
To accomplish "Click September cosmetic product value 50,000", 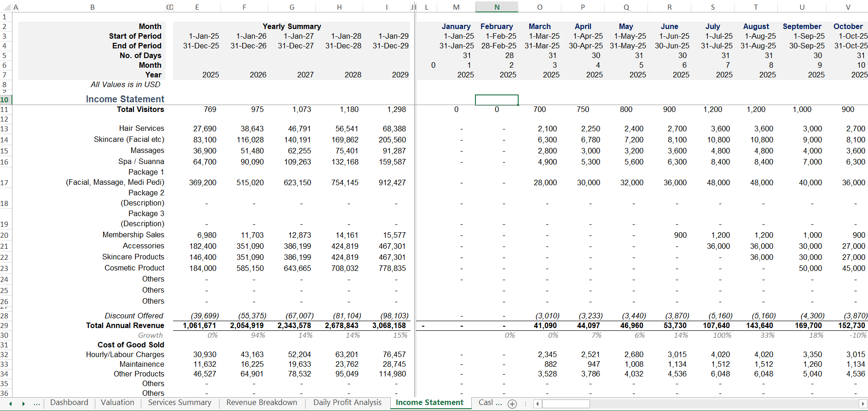I will click(x=810, y=268).
